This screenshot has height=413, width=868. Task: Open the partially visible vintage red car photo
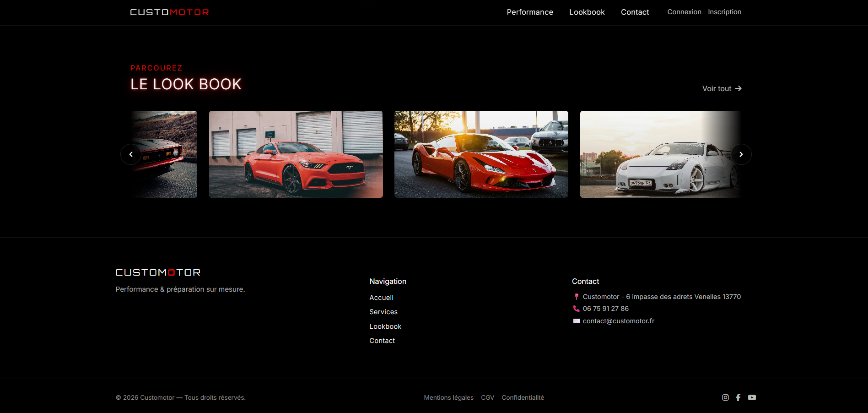(165, 154)
